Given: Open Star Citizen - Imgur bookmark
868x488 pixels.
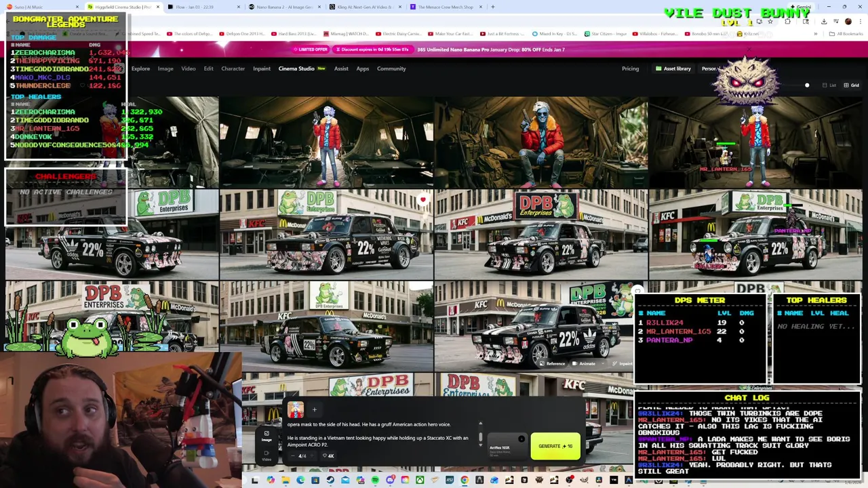Looking at the screenshot, I should click(606, 34).
